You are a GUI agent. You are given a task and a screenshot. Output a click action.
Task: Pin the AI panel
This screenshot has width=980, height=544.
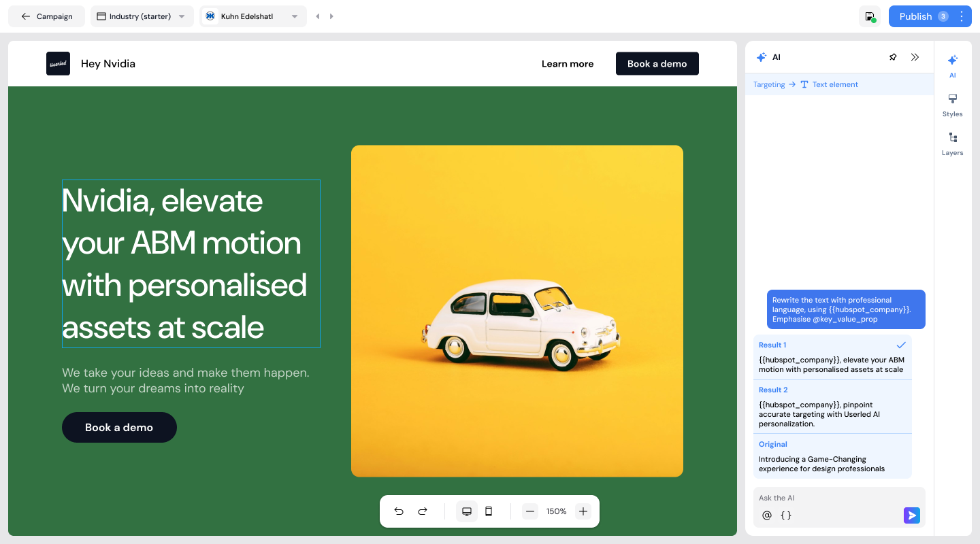coord(893,57)
